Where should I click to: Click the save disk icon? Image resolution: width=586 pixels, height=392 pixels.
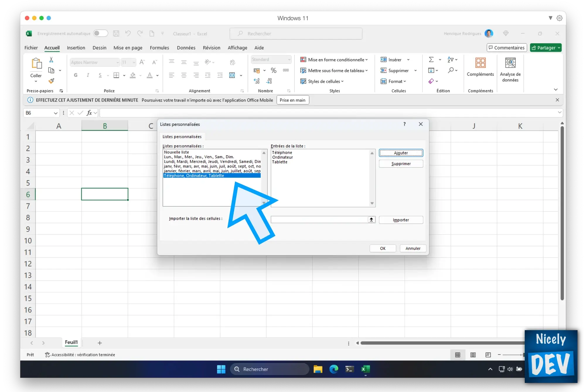(116, 34)
